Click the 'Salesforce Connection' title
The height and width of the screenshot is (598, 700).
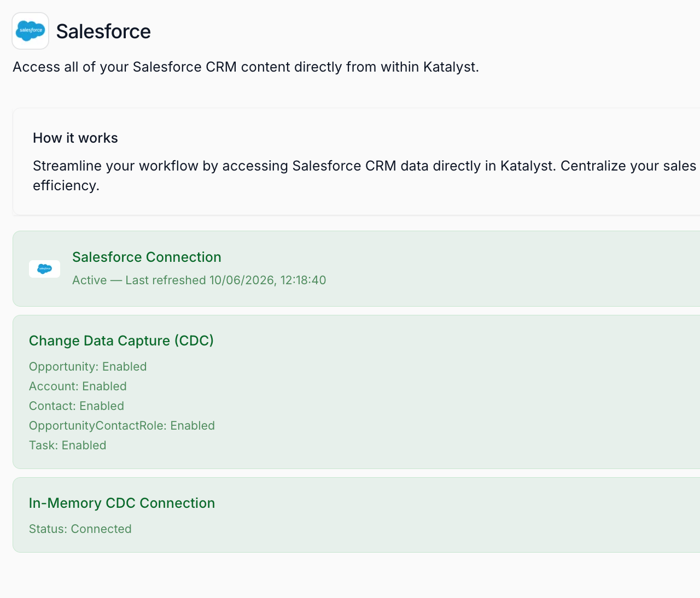pos(147,257)
